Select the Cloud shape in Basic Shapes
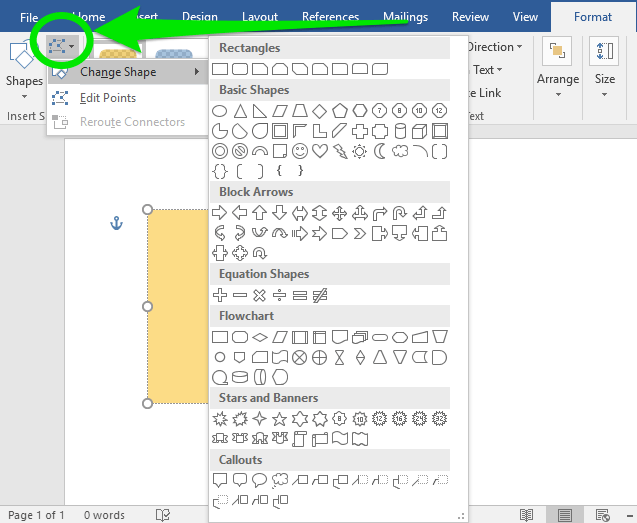 tap(400, 151)
